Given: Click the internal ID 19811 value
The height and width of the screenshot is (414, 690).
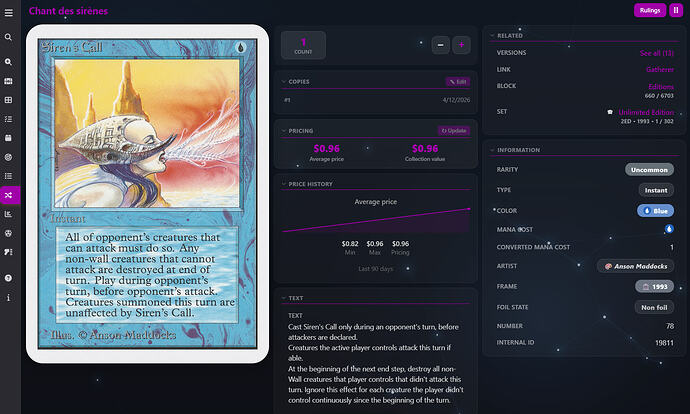Looking at the screenshot, I should [664, 343].
